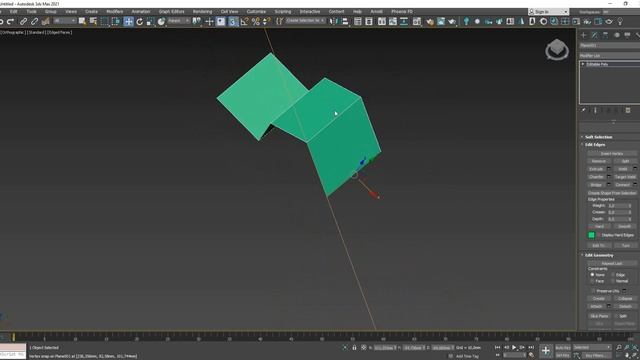This screenshot has width=640, height=360.
Task: Toggle the Spinner Snap icon
Action: pyautogui.click(x=267, y=21)
